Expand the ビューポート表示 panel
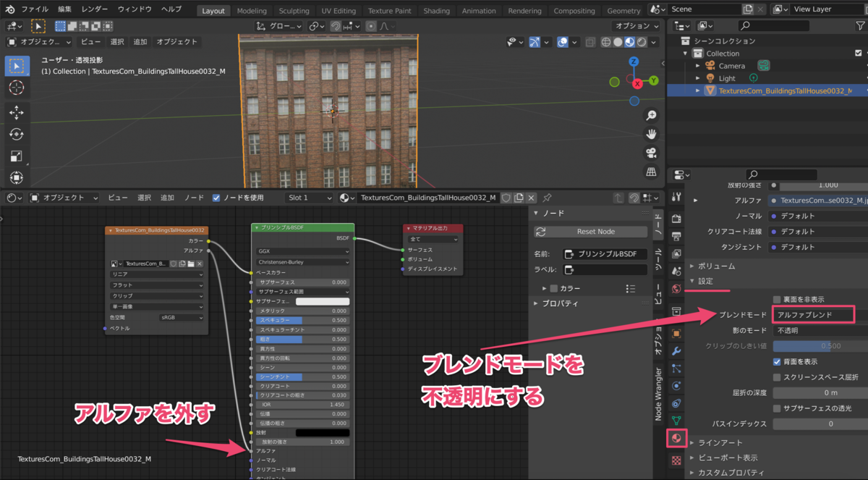 tap(692, 458)
